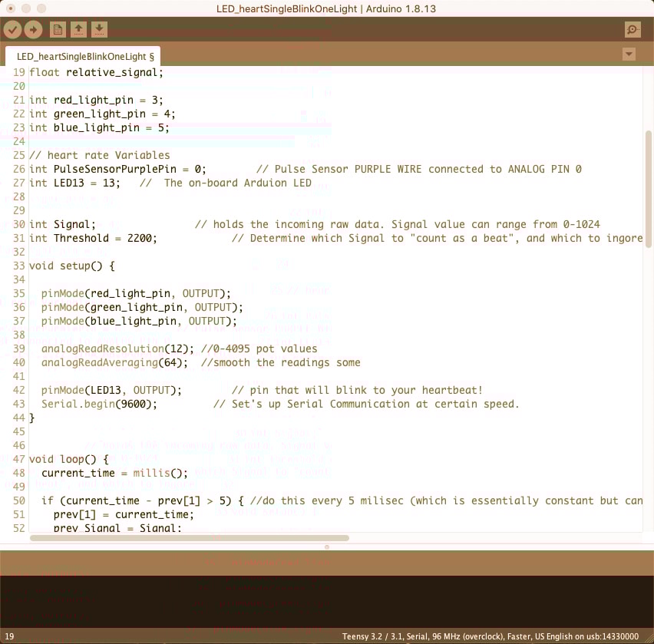Save the sketch with the down-arrow icon
The height and width of the screenshot is (644, 654).
tap(99, 30)
